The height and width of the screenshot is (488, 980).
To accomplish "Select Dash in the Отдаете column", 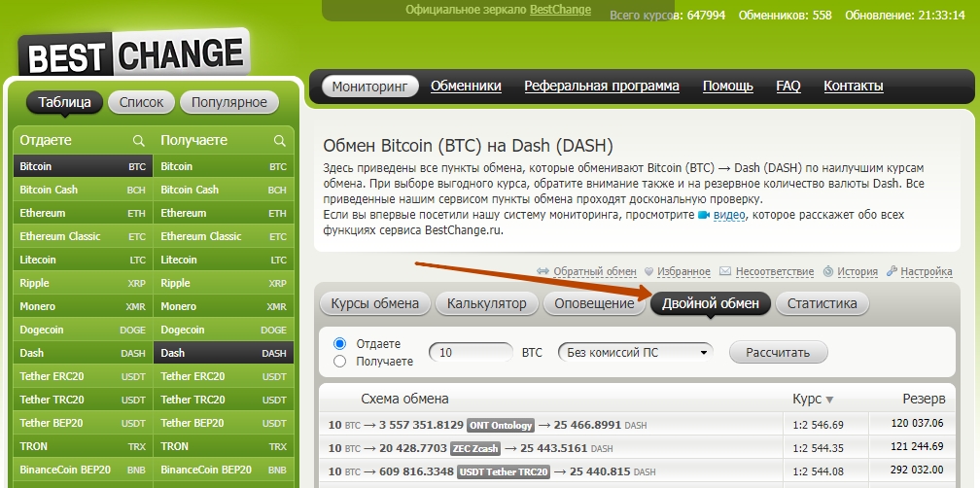I will pyautogui.click(x=83, y=353).
